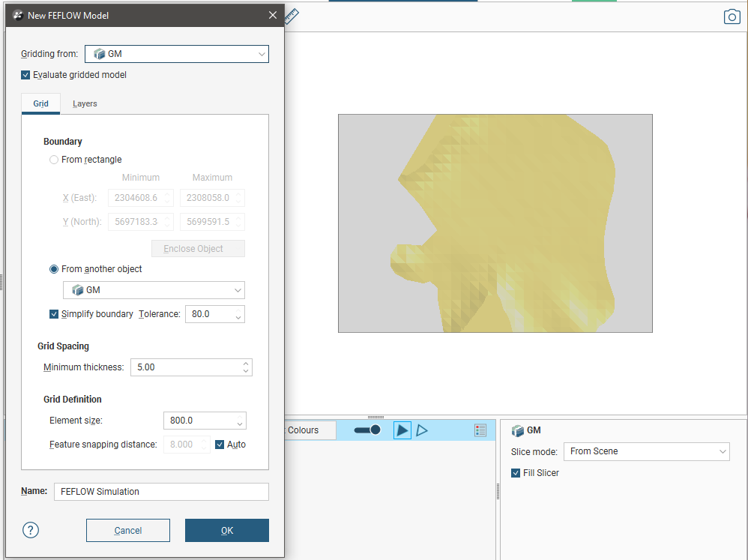Click the outlined play arrow icon
Screen dimensions: 748x560
(422, 430)
